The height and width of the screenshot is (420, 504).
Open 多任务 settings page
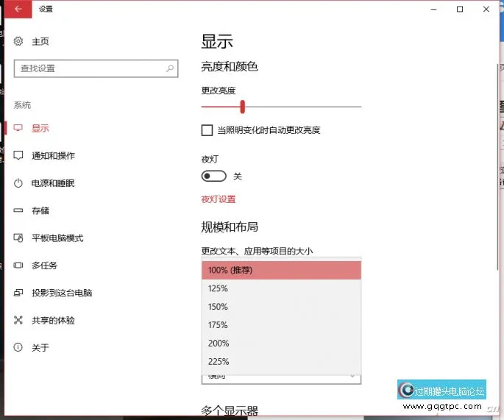[x=44, y=266]
